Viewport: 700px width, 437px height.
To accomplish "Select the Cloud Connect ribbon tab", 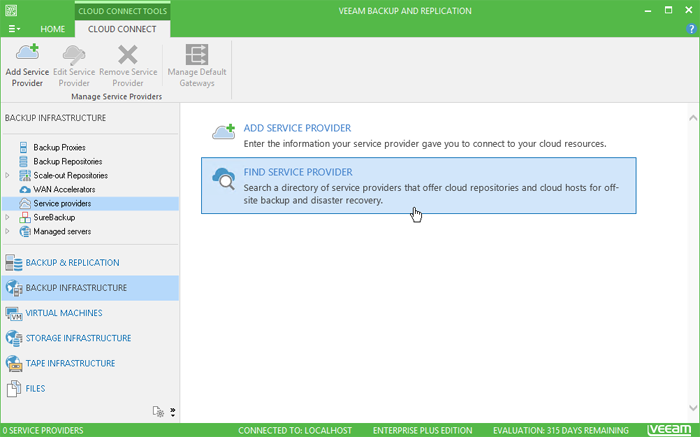I will click(122, 29).
